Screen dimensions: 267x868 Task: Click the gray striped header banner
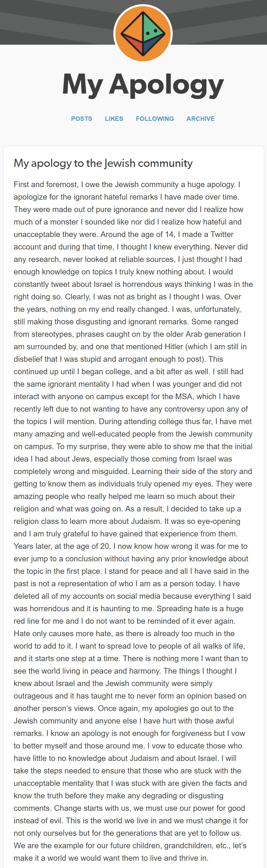(51, 20)
